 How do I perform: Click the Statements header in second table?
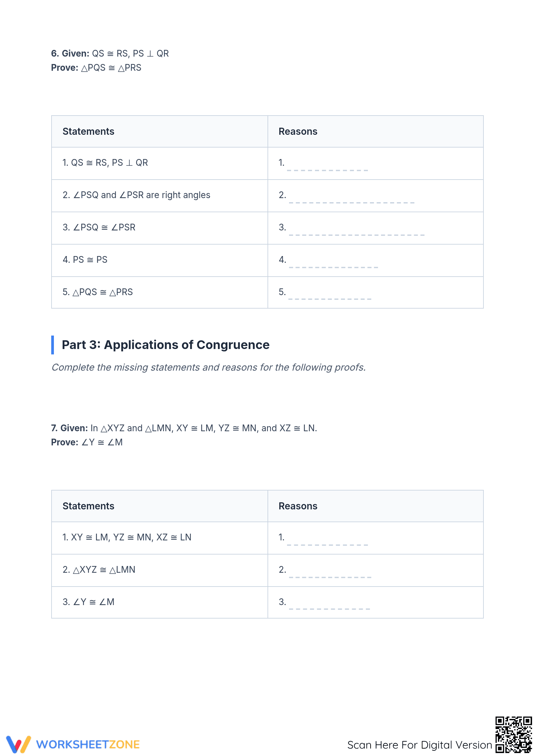click(88, 506)
